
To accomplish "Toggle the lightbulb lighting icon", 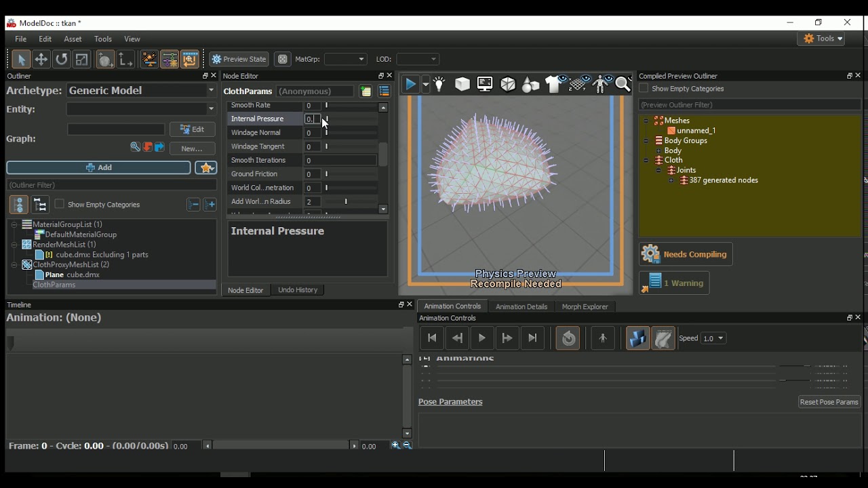I will [439, 84].
